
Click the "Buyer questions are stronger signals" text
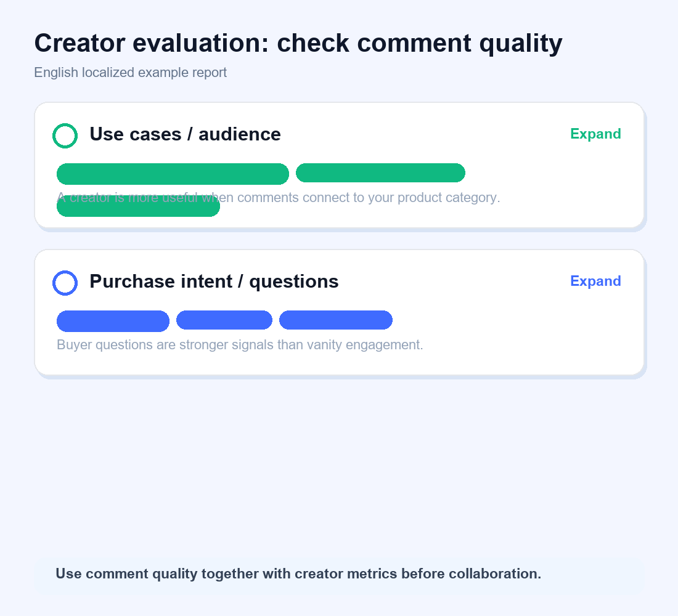pyautogui.click(x=240, y=345)
